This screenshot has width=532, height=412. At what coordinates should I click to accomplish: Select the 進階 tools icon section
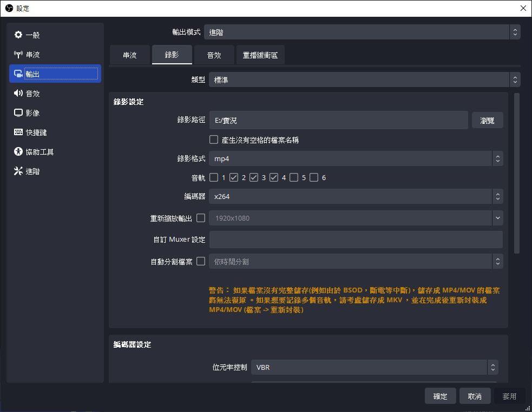(x=18, y=171)
